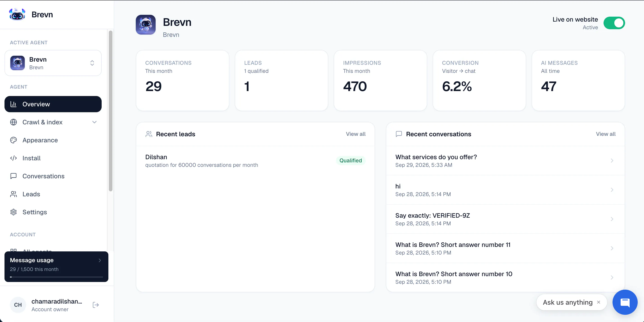
Task: Click the Leads stat card showing 1
Action: (x=281, y=80)
